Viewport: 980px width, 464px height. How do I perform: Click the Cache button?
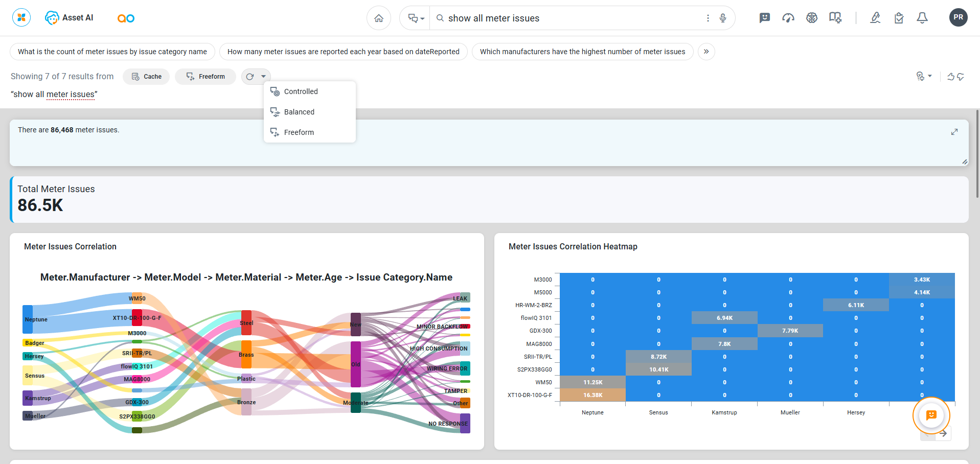(x=147, y=77)
